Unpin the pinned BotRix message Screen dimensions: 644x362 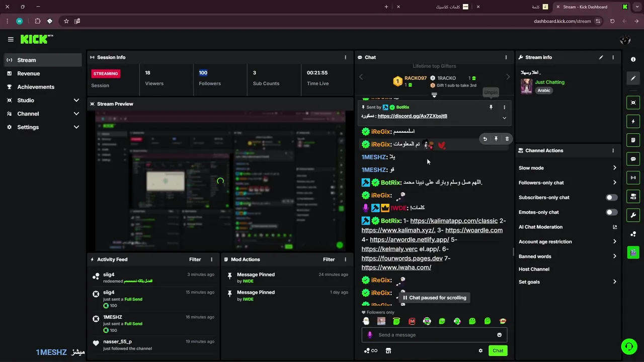tap(491, 107)
